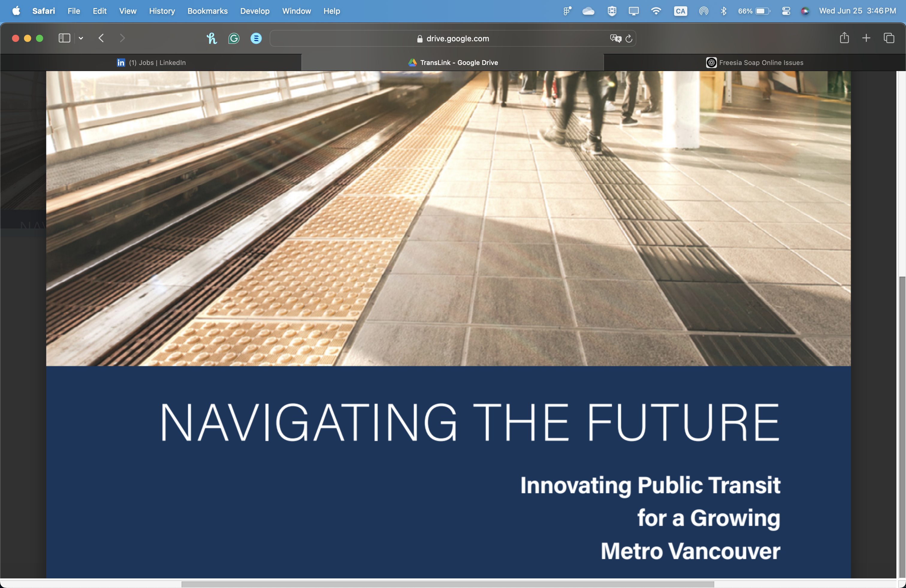
Task: Open the Develop menu
Action: [x=255, y=11]
